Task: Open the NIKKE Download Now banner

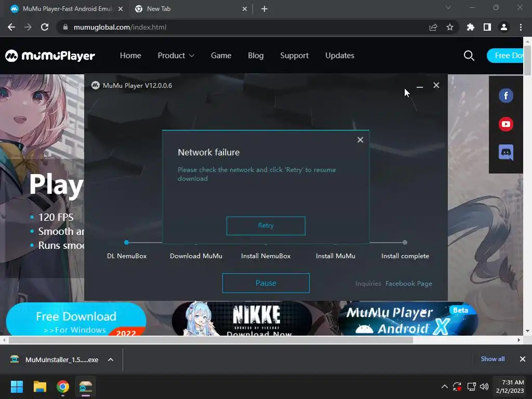Action: pos(242,320)
